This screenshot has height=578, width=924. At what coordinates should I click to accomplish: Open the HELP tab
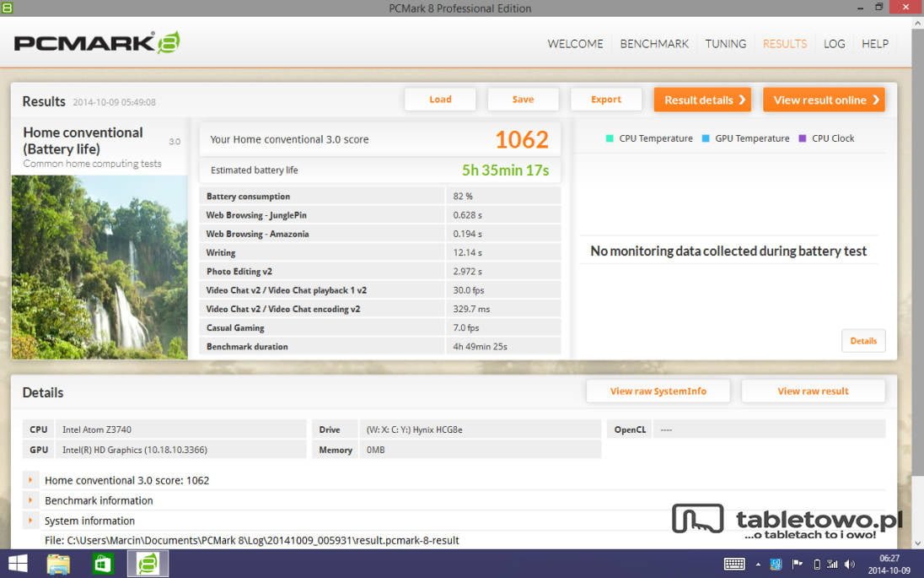(875, 44)
